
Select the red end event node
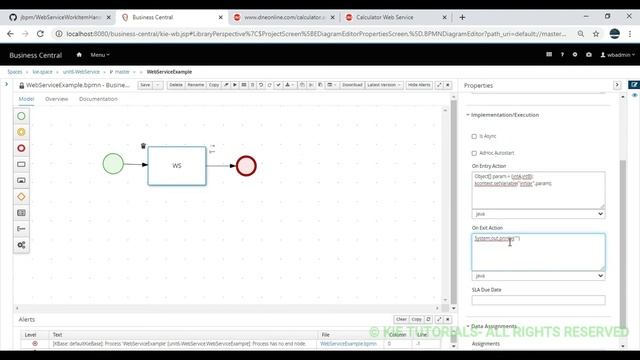pyautogui.click(x=246, y=166)
